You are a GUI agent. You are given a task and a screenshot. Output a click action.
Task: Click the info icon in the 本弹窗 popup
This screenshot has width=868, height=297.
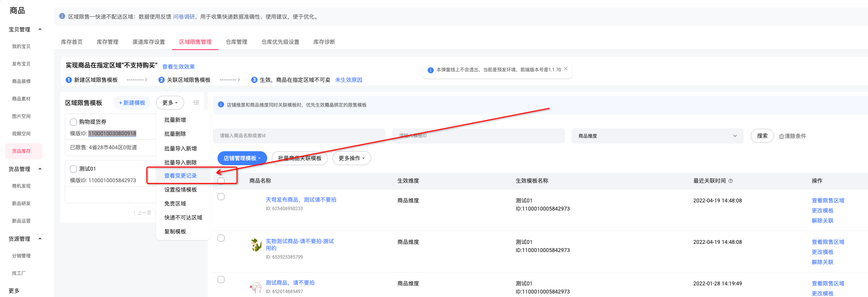[430, 70]
